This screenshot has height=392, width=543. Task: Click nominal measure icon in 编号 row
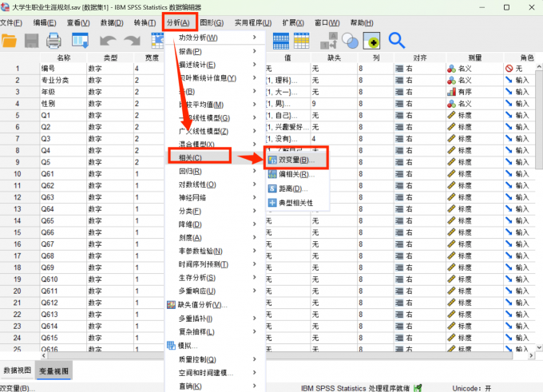[x=451, y=69]
